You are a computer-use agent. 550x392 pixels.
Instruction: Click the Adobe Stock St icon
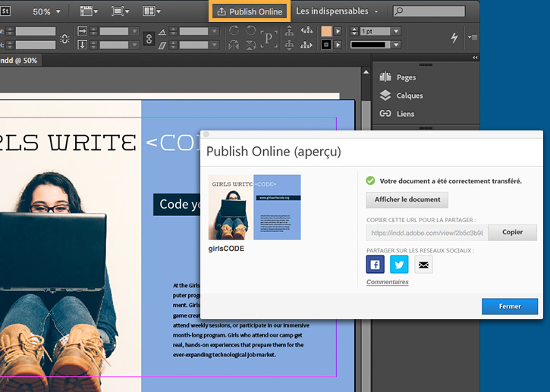click(x=6, y=11)
